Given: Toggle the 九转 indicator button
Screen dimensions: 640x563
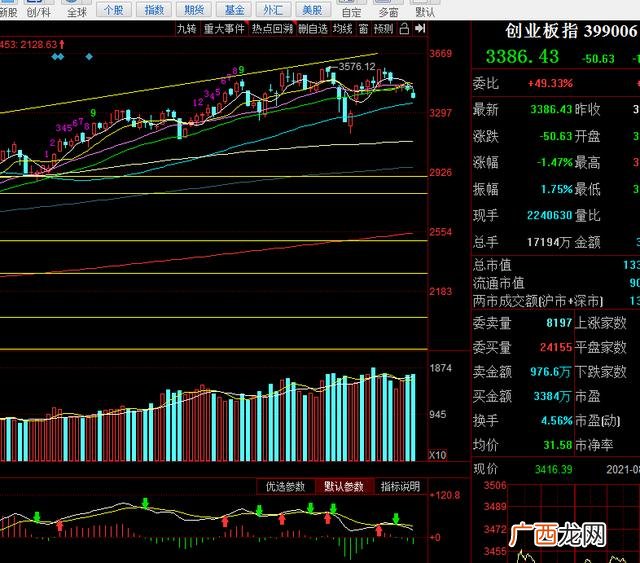Looking at the screenshot, I should (187, 29).
